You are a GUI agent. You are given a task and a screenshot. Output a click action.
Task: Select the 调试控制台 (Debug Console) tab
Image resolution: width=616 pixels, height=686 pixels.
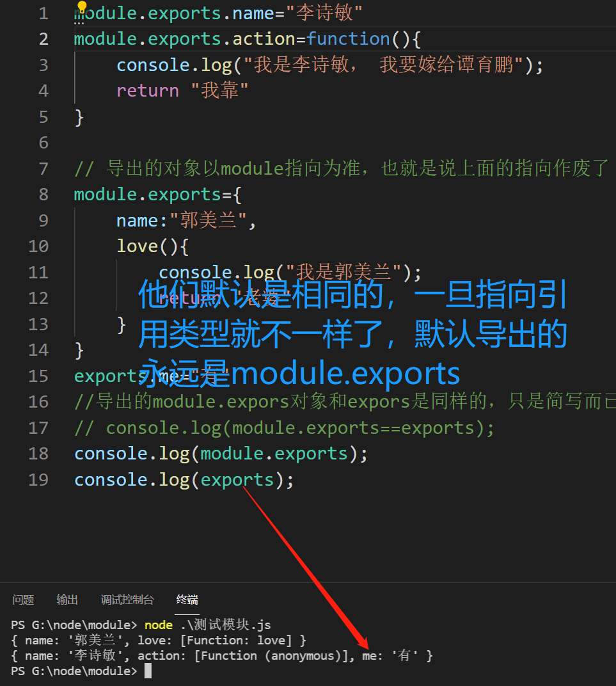[x=127, y=600]
